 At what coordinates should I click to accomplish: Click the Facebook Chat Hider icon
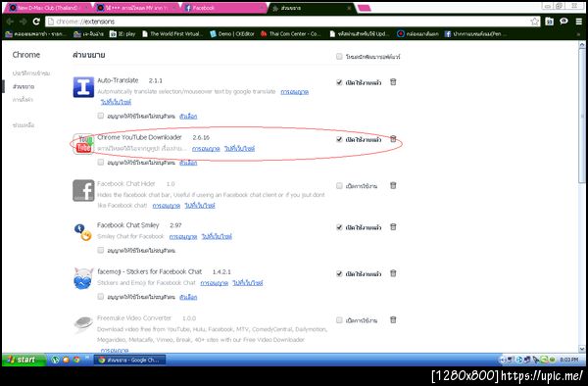click(x=83, y=190)
